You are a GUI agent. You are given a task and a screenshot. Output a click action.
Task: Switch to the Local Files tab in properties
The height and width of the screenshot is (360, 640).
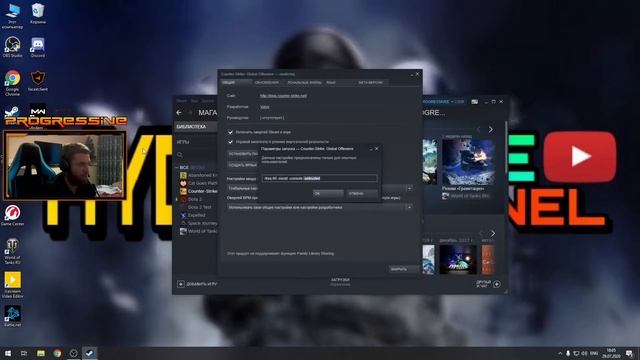[304, 82]
